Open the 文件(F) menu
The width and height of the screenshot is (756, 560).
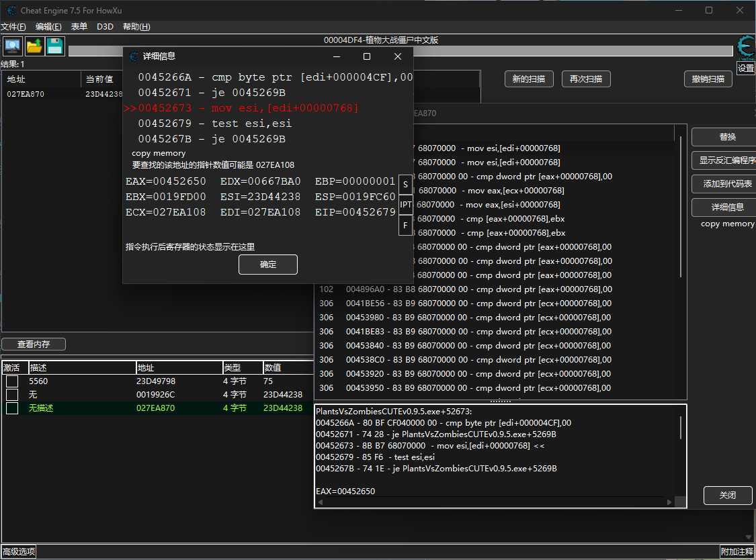(x=13, y=27)
